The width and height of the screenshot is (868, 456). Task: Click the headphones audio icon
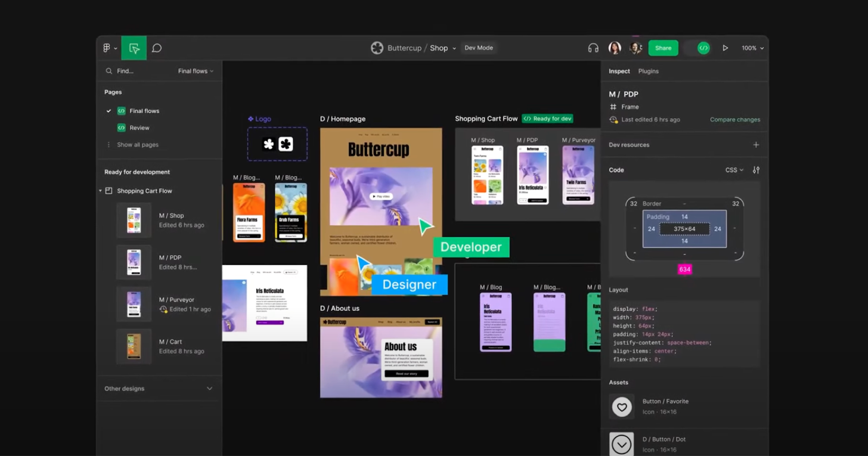coord(593,48)
